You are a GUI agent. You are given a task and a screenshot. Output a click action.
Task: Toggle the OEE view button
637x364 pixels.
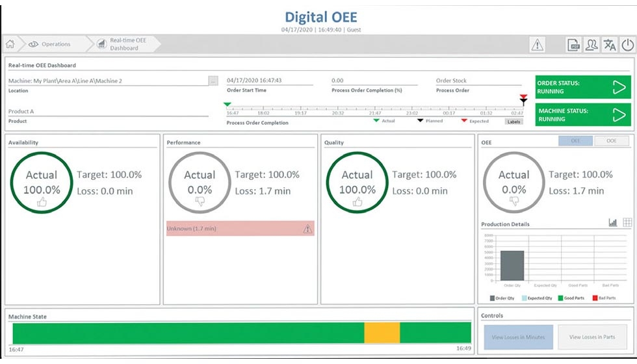[575, 140]
